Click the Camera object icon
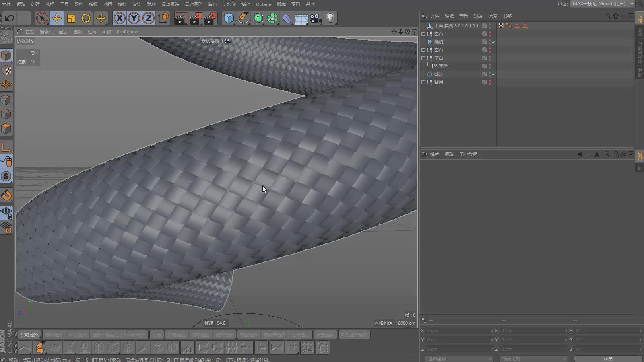 click(x=316, y=18)
